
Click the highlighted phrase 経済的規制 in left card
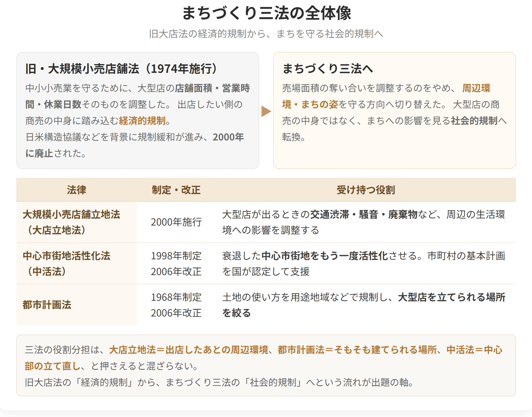pyautogui.click(x=142, y=121)
